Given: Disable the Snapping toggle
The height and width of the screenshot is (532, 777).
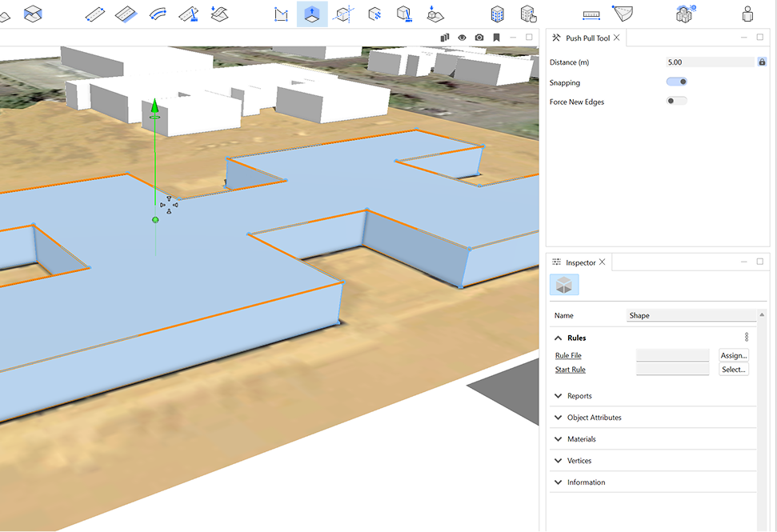Looking at the screenshot, I should click(x=677, y=82).
